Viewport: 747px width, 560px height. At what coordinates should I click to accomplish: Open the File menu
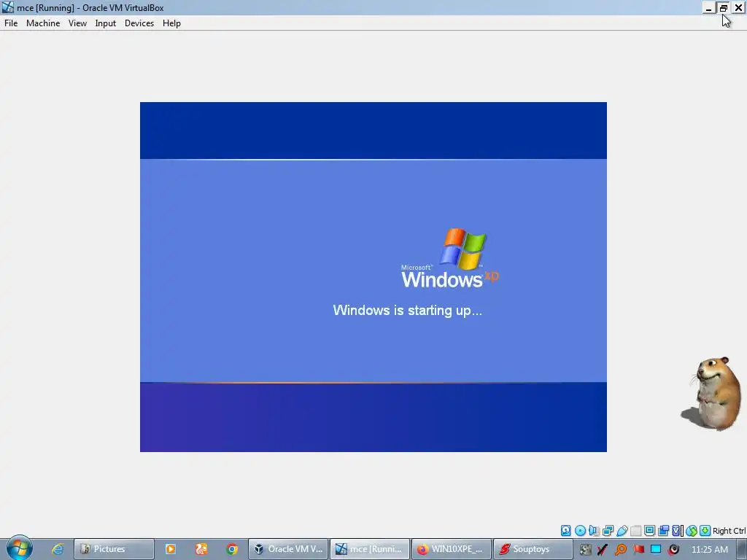[11, 23]
